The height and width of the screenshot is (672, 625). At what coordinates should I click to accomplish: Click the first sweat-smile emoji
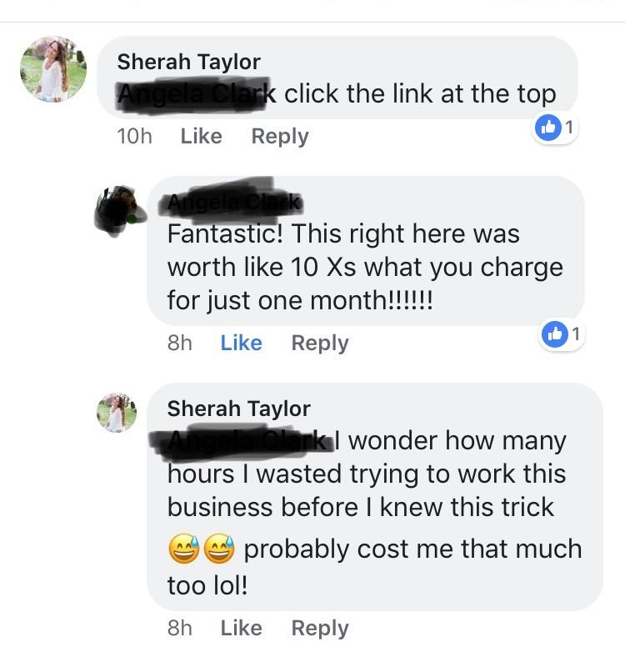click(x=184, y=548)
